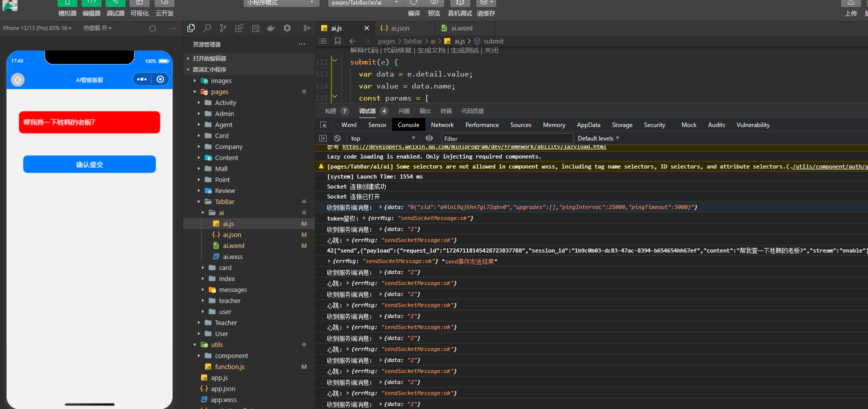This screenshot has width=868, height=409.
Task: Open the source control branch icon
Action: pos(223,28)
